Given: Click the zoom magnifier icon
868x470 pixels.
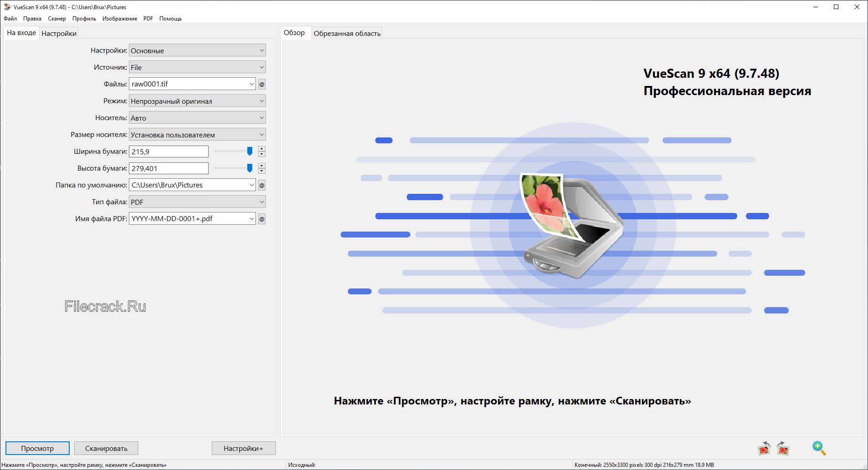Looking at the screenshot, I should [x=819, y=449].
